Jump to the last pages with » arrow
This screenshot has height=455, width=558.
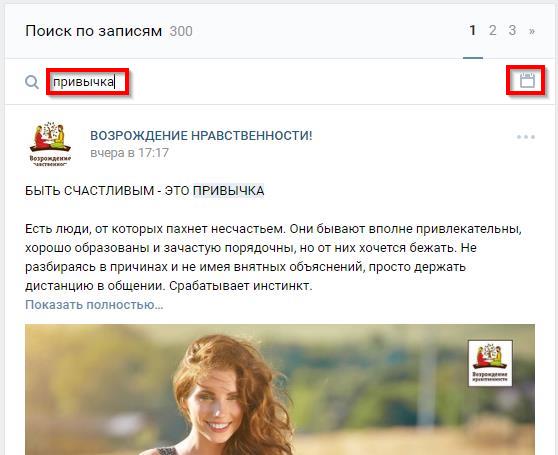(532, 31)
